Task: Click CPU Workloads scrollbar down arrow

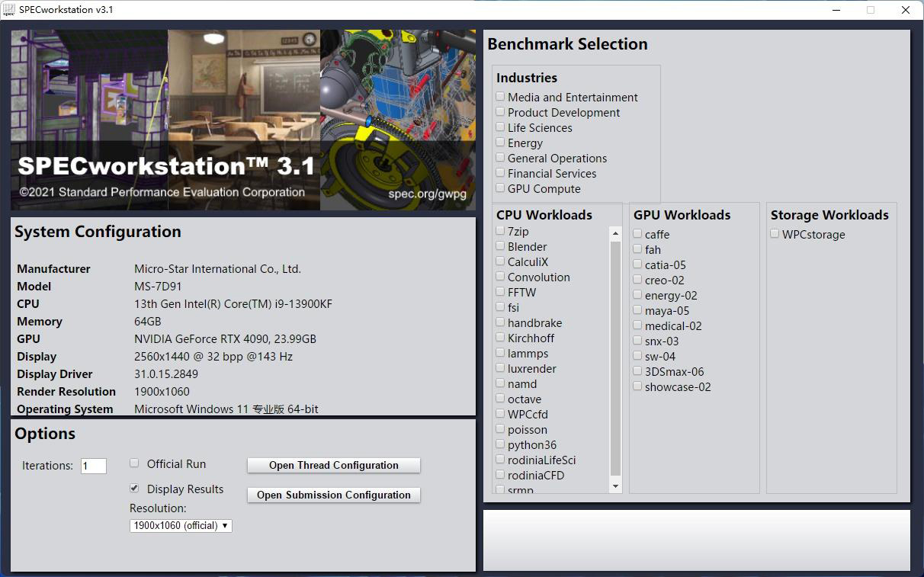Action: click(x=615, y=486)
